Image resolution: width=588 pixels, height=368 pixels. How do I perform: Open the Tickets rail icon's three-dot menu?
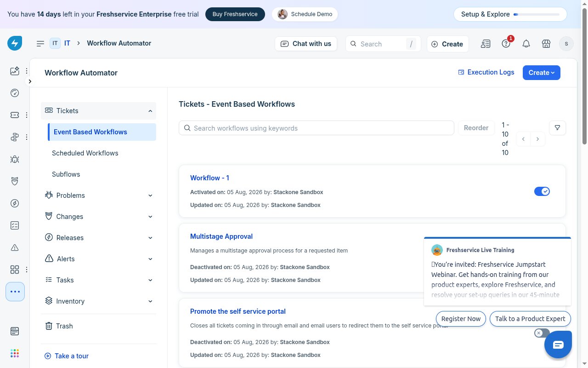pyautogui.click(x=27, y=115)
